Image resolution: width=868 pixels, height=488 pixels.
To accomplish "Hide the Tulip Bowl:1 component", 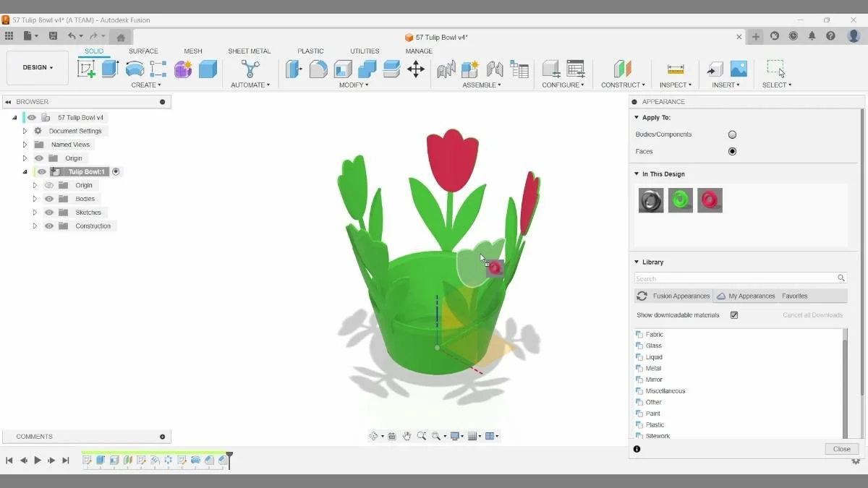I will pyautogui.click(x=41, y=171).
